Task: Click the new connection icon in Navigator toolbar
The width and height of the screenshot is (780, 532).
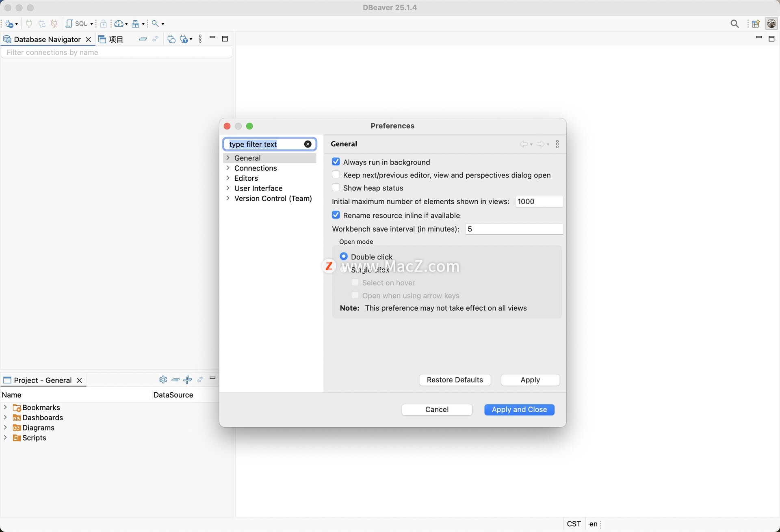Action: click(171, 39)
